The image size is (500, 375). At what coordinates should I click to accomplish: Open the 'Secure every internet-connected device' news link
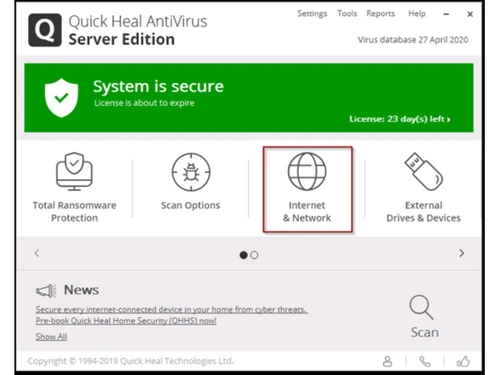click(171, 309)
